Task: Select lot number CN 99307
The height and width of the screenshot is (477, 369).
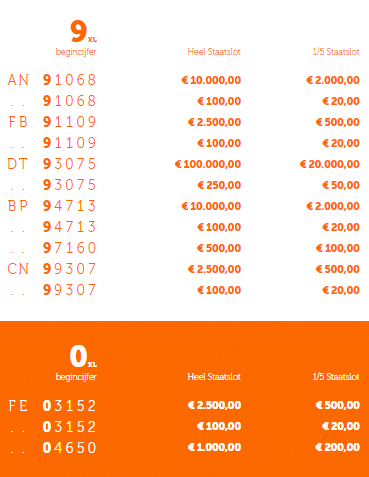Action: pos(52,269)
